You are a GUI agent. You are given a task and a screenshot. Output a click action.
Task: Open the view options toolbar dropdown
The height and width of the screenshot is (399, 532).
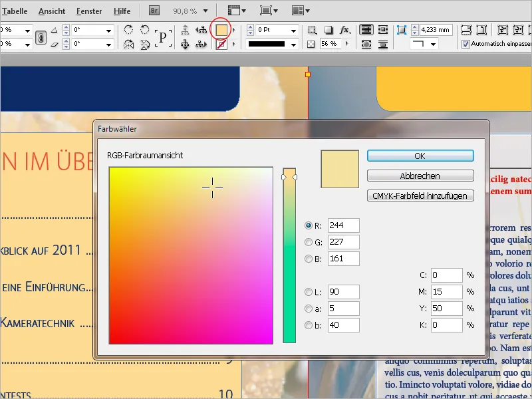click(237, 11)
